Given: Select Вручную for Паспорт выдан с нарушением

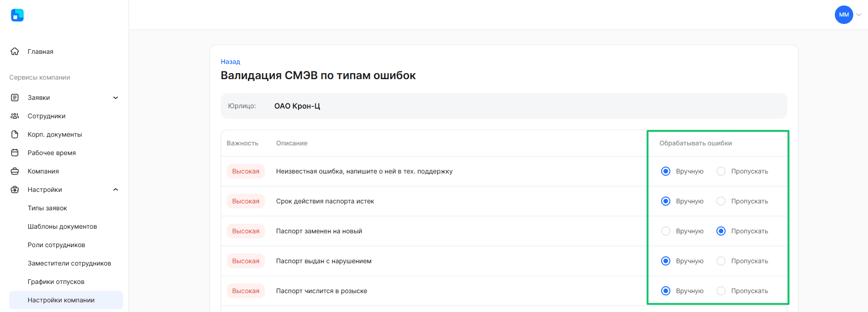Looking at the screenshot, I should [x=666, y=261].
